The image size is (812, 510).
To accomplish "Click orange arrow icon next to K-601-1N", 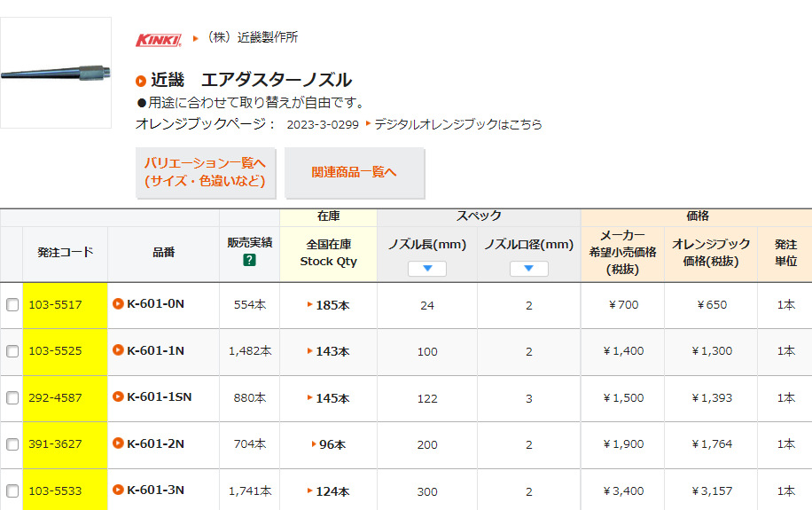I will 118,349.
